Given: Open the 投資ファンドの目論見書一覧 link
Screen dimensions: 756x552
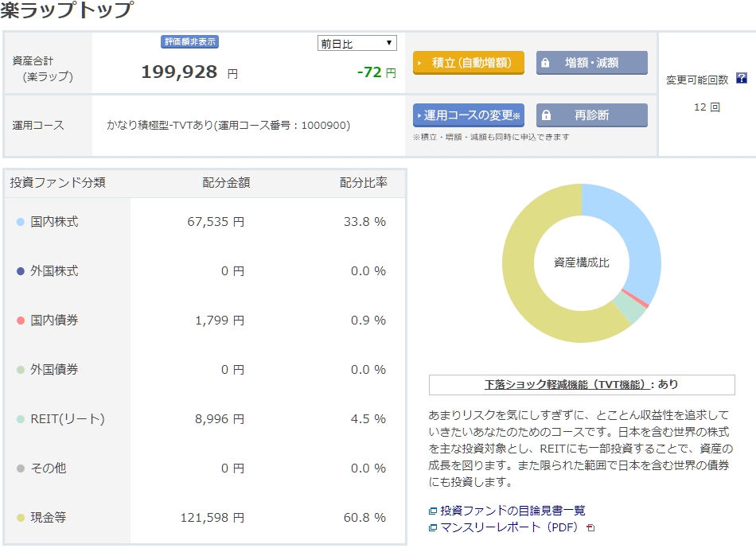Looking at the screenshot, I should (x=512, y=511).
